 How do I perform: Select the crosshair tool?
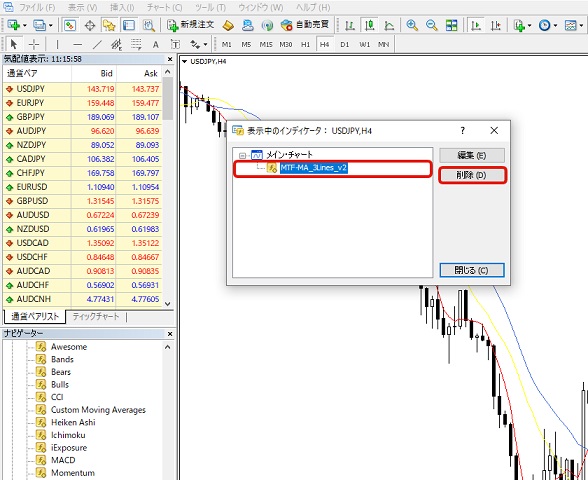pyautogui.click(x=34, y=44)
